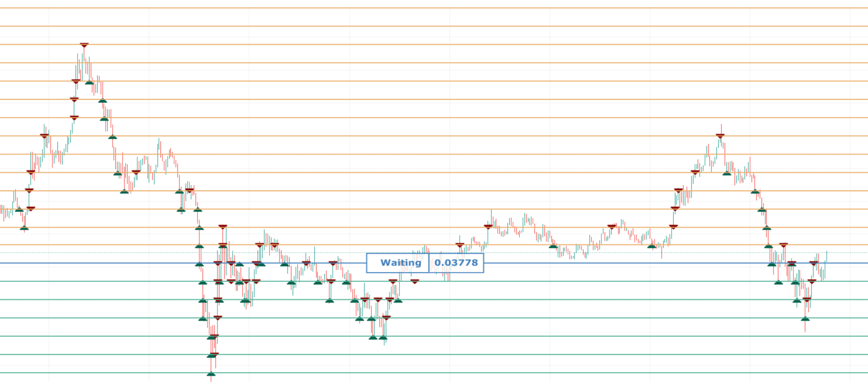Click lone red marker below Waiting label

(415, 281)
